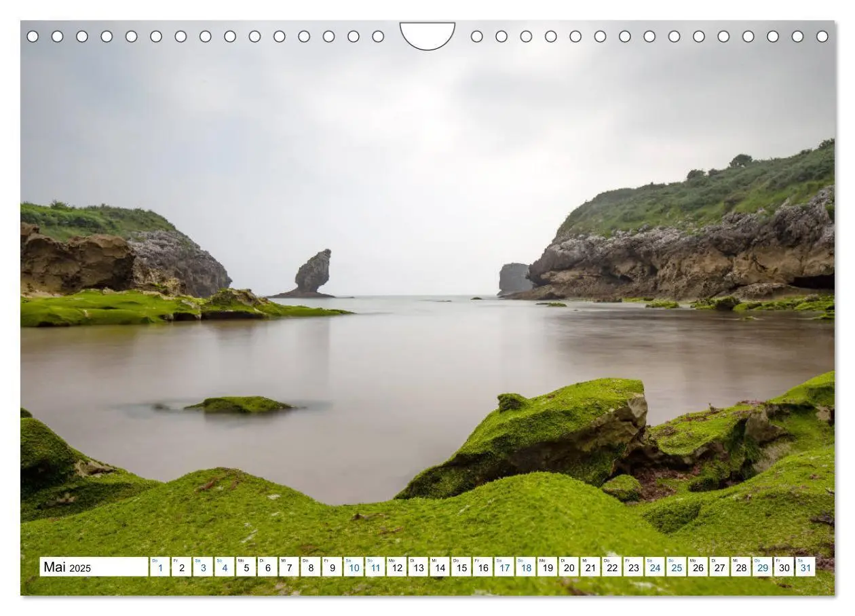Select the blue weekend date 17
The width and height of the screenshot is (855, 616).
pos(504,567)
